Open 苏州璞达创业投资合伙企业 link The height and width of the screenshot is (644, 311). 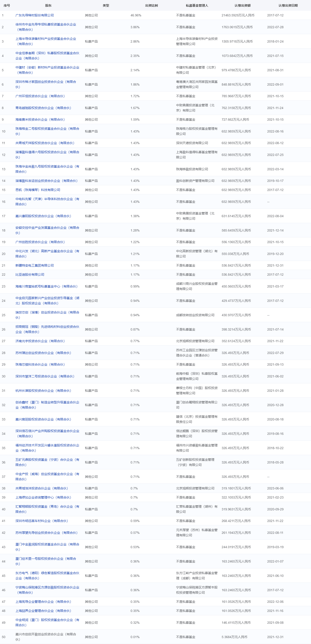click(x=43, y=353)
